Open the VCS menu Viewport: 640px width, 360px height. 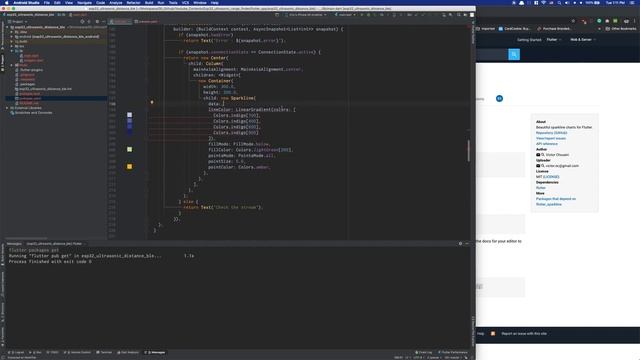(x=185, y=2)
